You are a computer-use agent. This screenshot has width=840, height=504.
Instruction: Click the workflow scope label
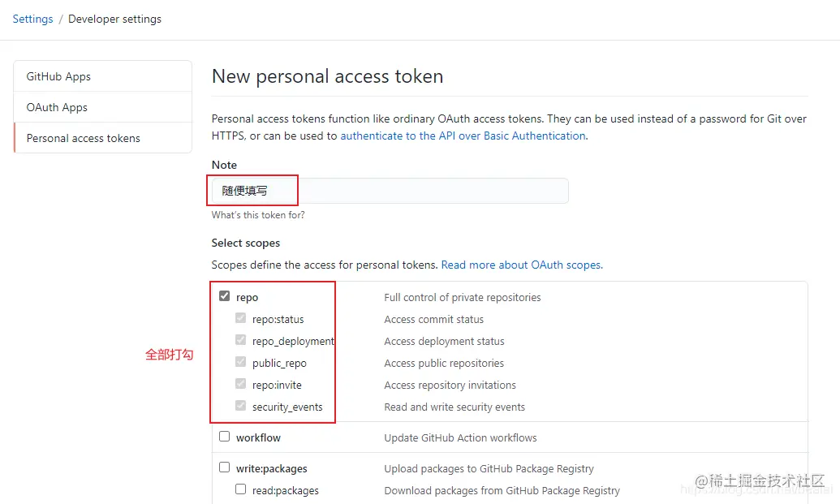[258, 437]
